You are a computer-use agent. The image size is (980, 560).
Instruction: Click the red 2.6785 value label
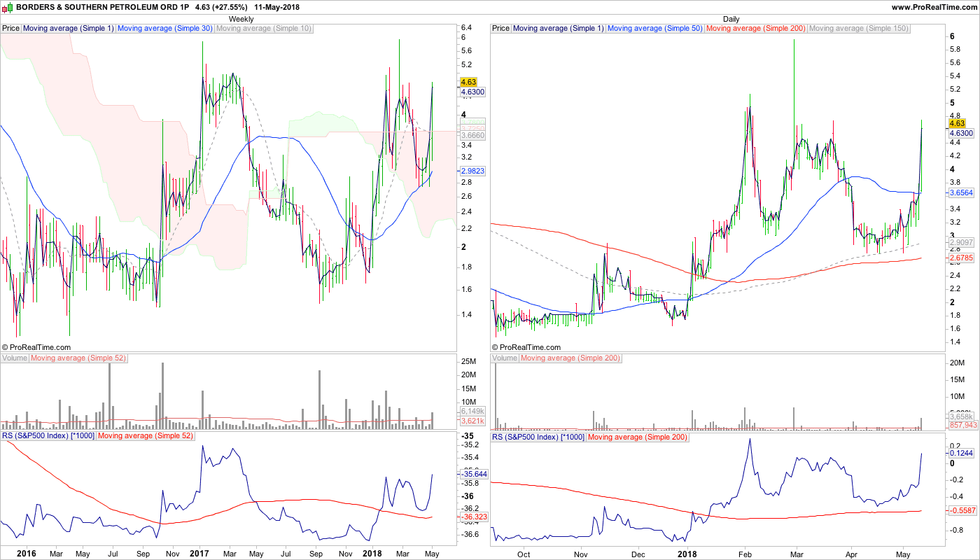point(962,258)
